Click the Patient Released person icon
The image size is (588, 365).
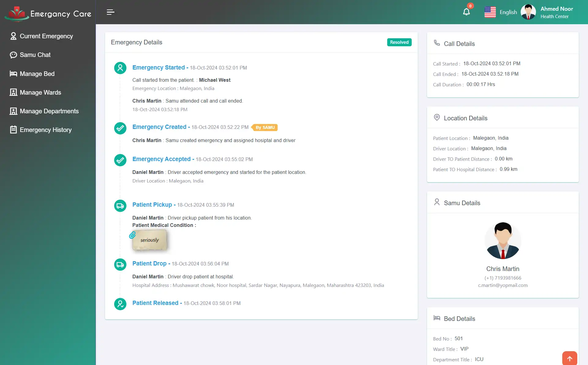pos(120,304)
